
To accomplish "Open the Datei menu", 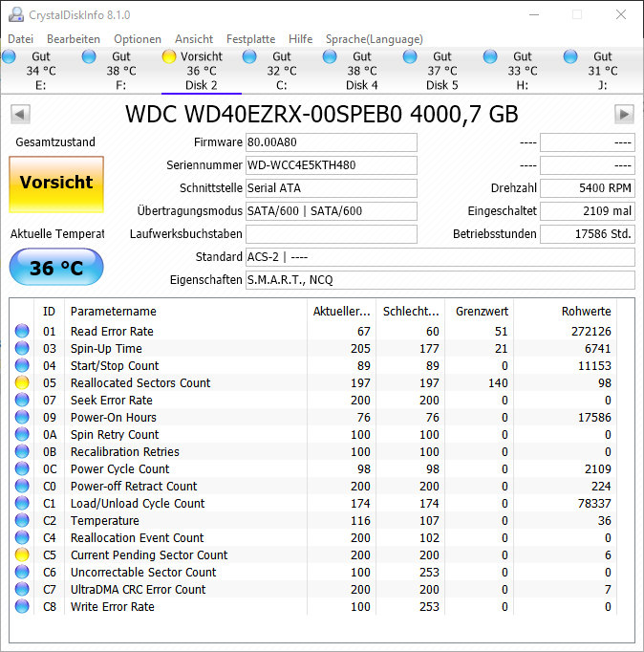I will point(21,39).
